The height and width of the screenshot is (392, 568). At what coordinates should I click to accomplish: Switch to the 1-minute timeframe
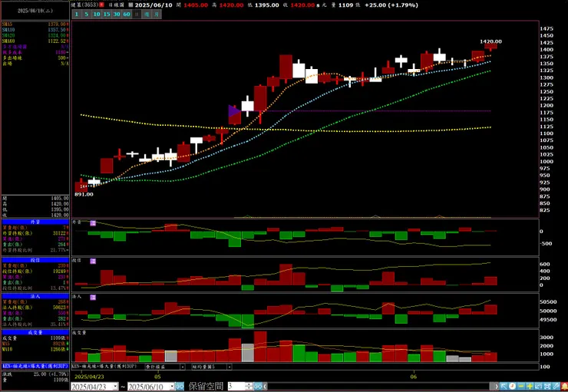77,14
